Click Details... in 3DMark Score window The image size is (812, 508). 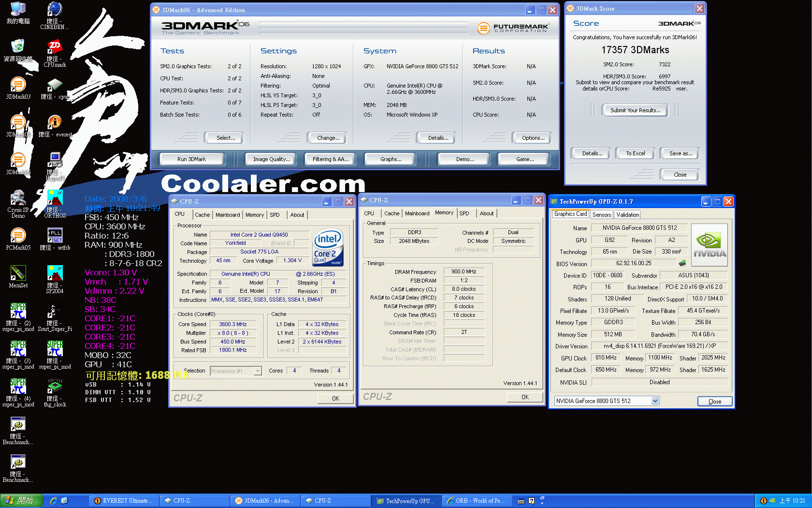(592, 153)
